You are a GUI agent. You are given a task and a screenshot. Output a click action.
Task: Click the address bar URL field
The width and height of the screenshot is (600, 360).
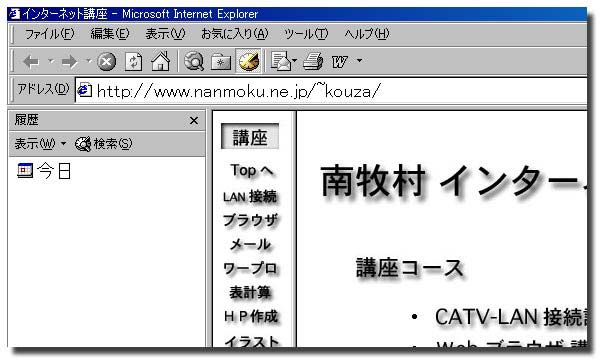pyautogui.click(x=331, y=91)
